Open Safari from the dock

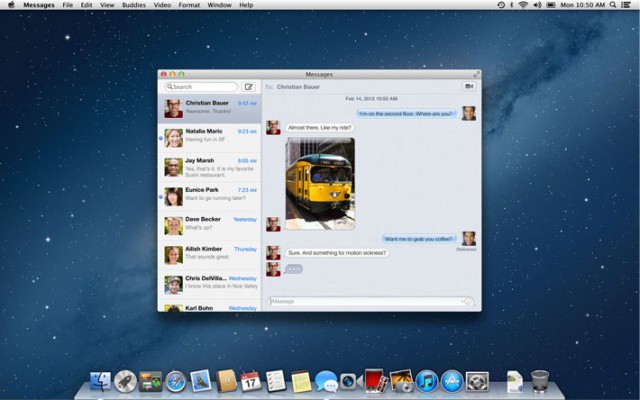[x=176, y=381]
